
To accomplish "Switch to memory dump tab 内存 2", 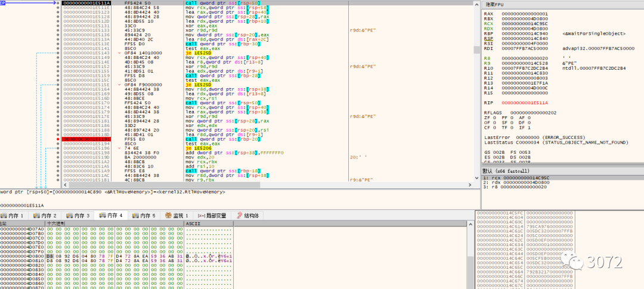I will (45, 216).
